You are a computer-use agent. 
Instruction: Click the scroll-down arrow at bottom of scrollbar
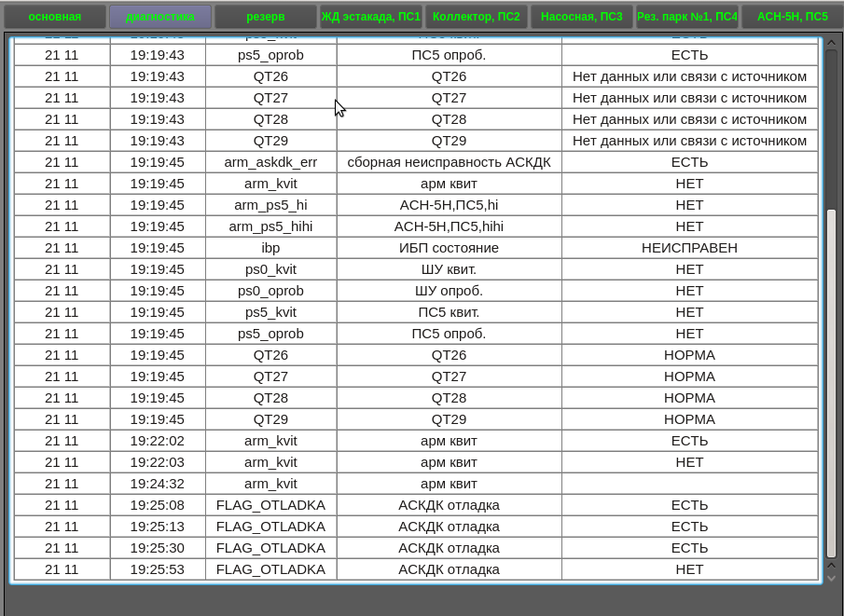click(x=831, y=578)
